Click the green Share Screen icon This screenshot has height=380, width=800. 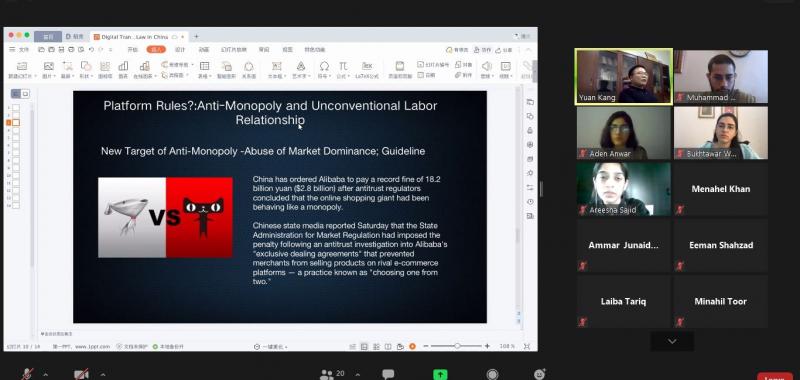440,374
